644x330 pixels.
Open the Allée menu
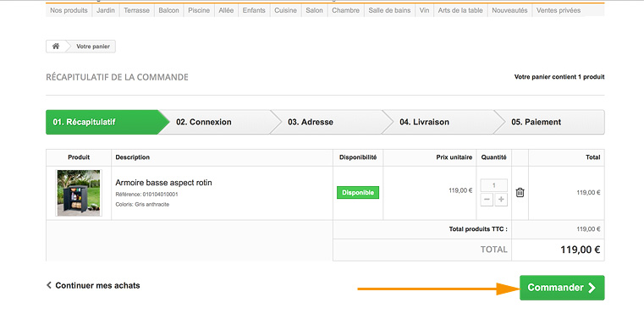pos(226,10)
